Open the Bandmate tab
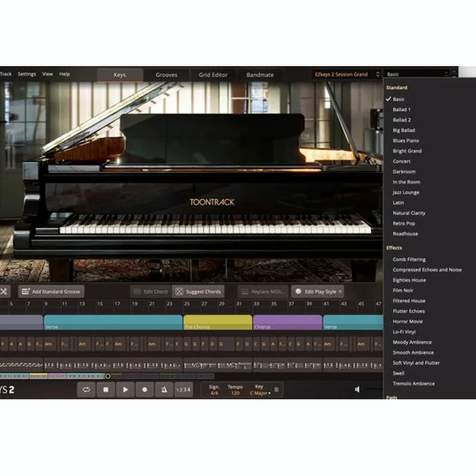The height and width of the screenshot is (476, 476). 260,75
